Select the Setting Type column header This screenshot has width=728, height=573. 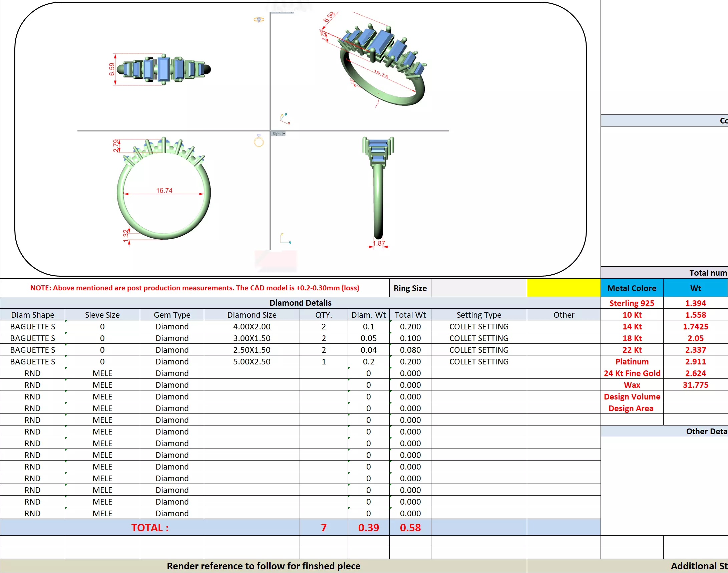pos(478,315)
